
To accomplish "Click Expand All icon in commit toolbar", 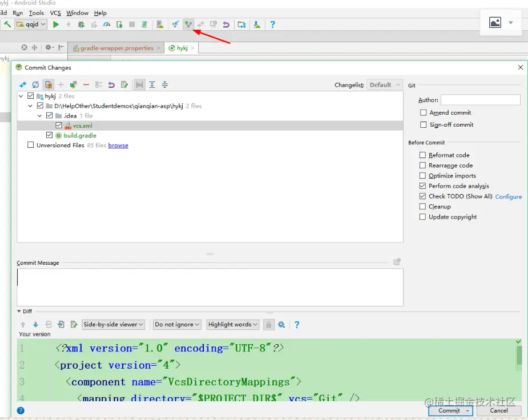I will click(x=152, y=85).
